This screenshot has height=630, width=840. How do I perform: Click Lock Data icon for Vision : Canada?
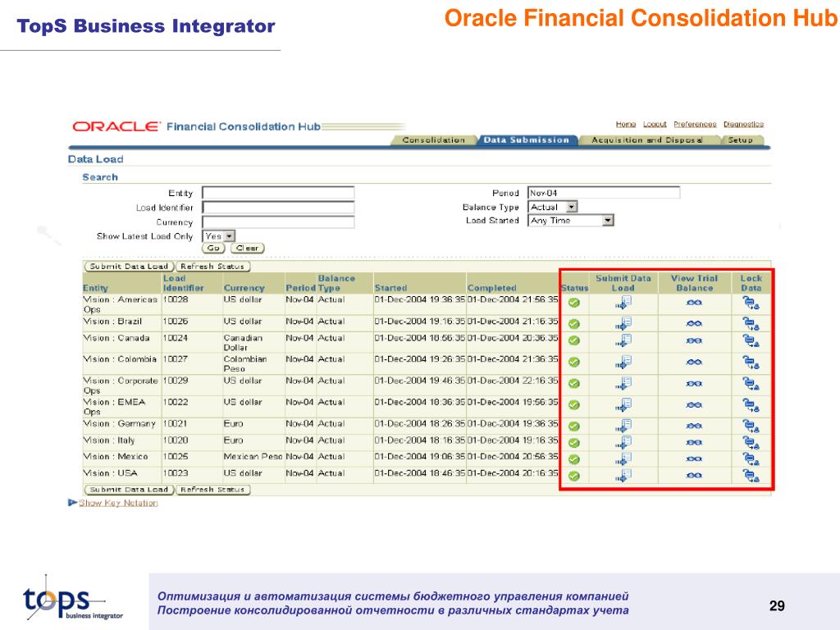(x=751, y=340)
